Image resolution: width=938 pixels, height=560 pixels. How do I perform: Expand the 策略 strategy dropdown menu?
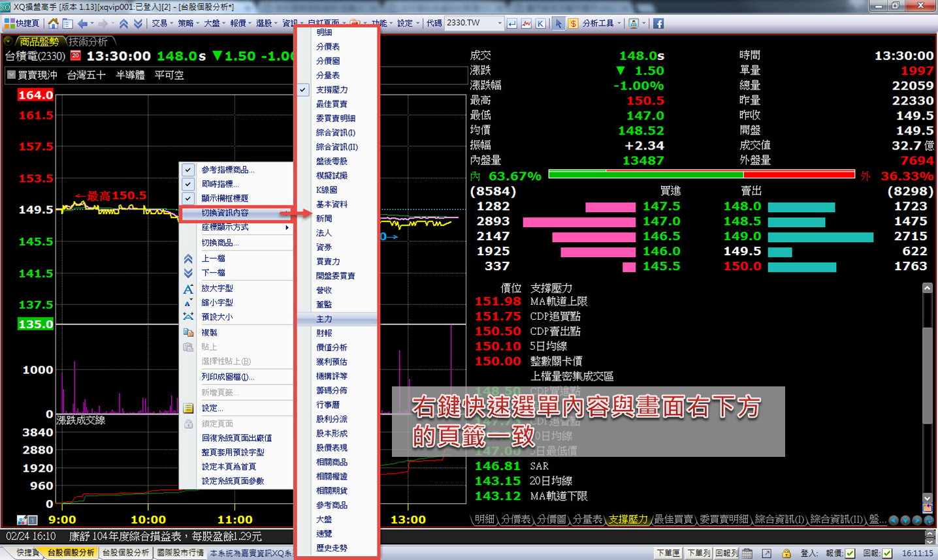click(189, 23)
